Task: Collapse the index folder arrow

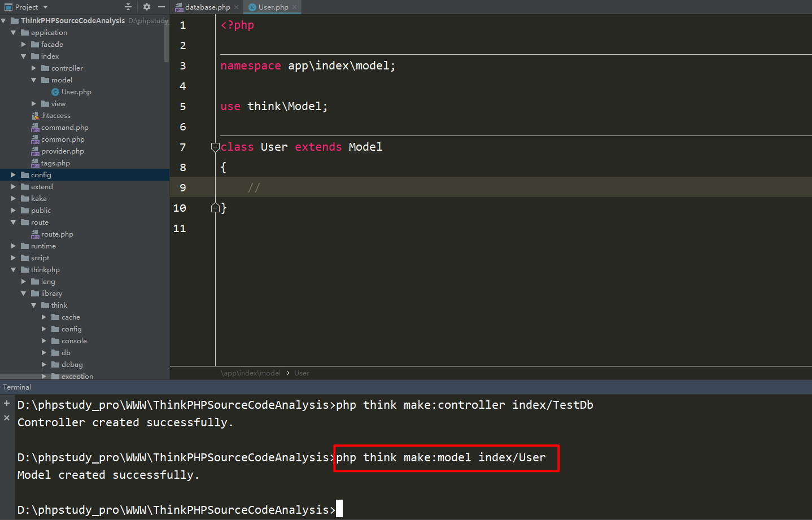Action: point(24,56)
